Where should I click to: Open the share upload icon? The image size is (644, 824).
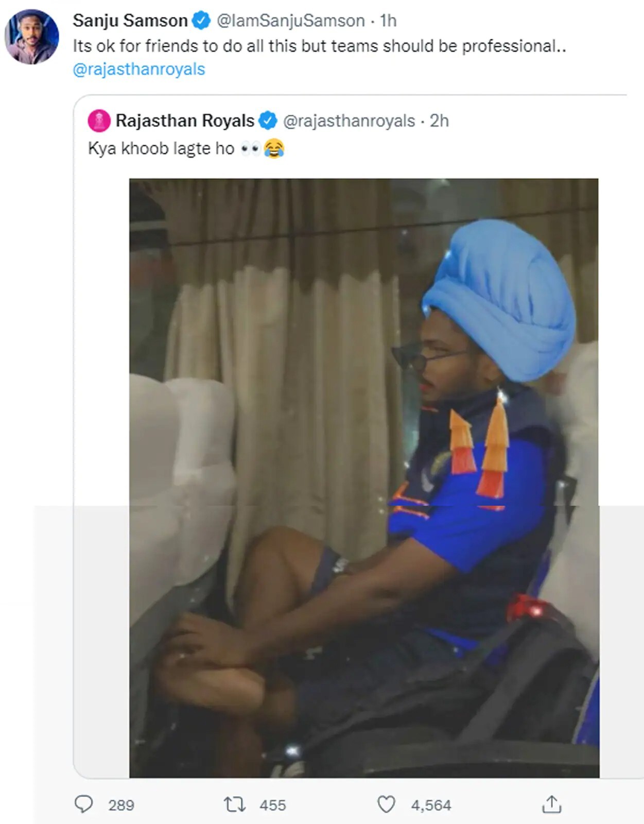pyautogui.click(x=551, y=804)
